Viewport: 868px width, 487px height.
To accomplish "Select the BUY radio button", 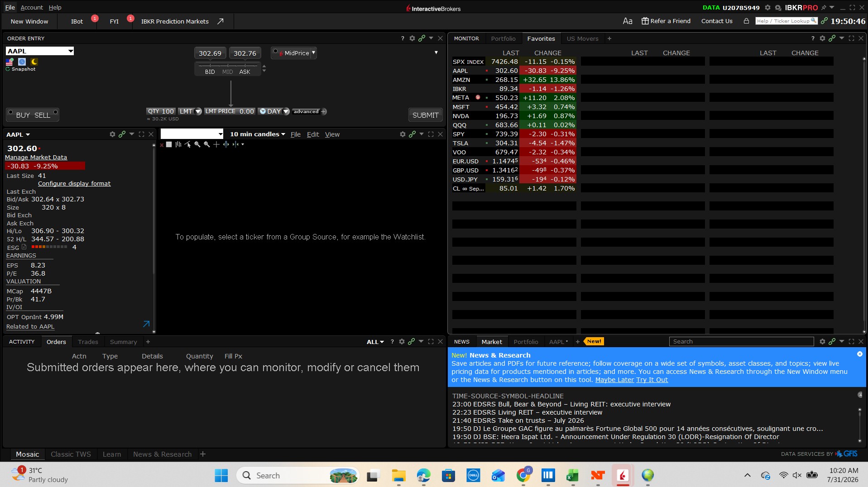I will (x=10, y=112).
